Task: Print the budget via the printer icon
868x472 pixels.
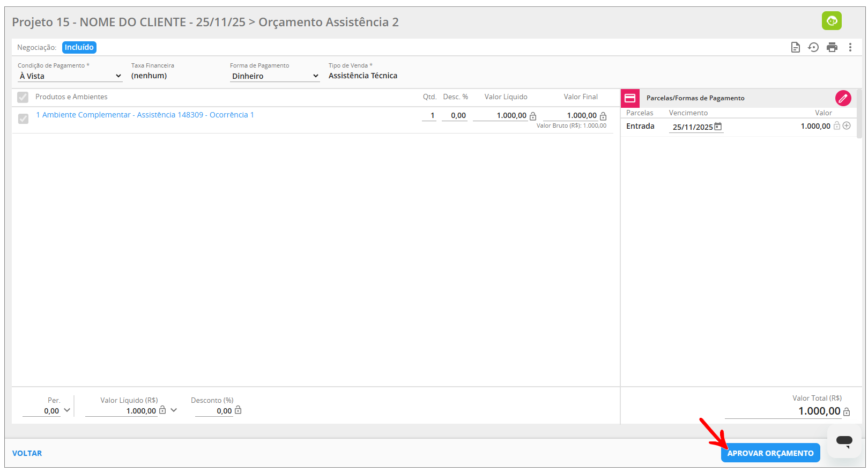Action: click(832, 47)
